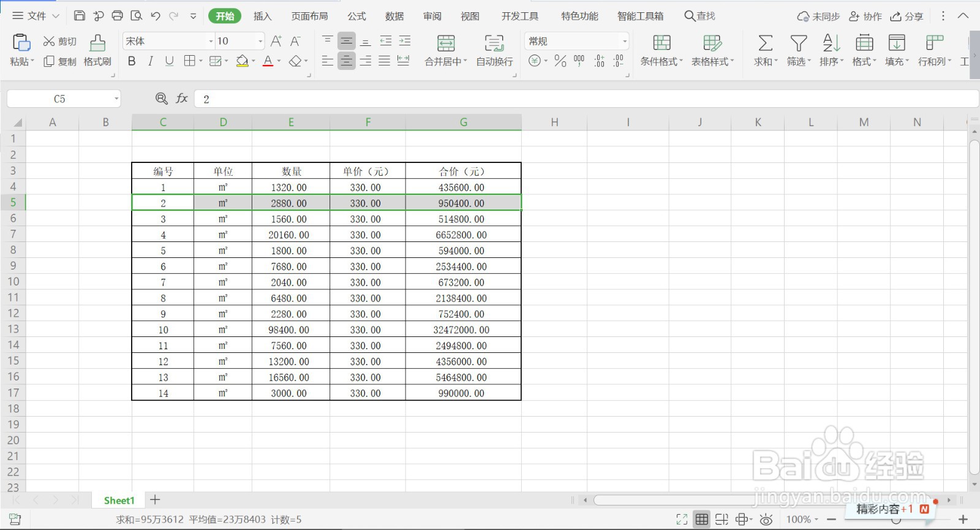This screenshot has height=530, width=980.
Task: Click the Save icon in quick access bar
Action: pyautogui.click(x=80, y=16)
